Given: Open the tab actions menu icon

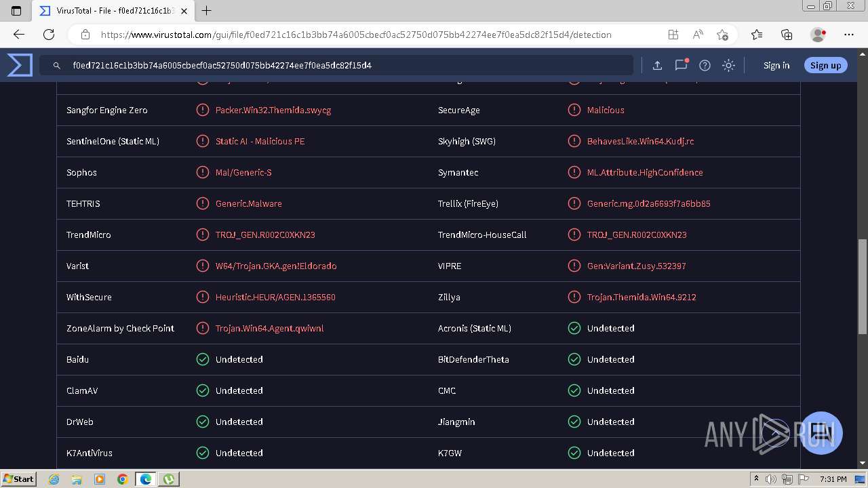Looking at the screenshot, I should click(16, 11).
